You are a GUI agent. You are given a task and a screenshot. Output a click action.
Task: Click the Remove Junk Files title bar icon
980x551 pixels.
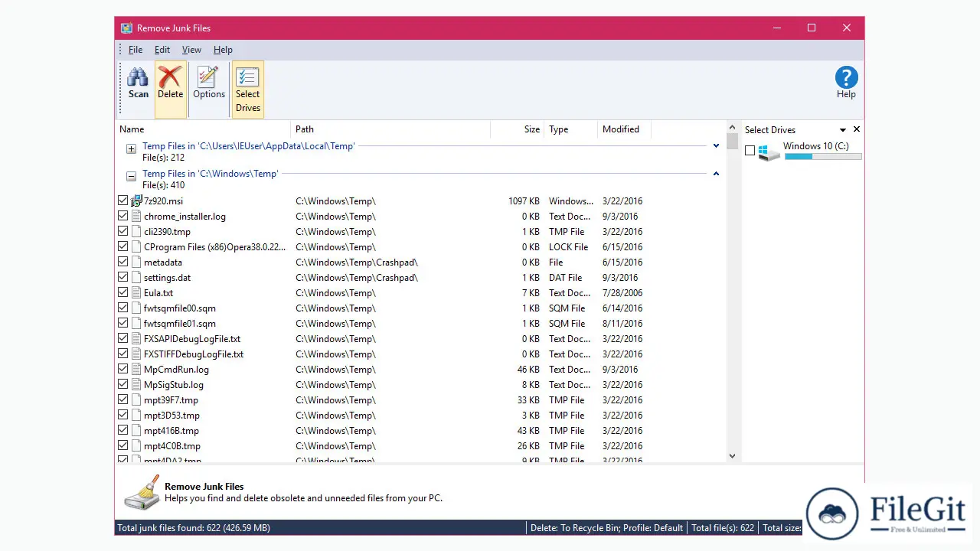126,28
